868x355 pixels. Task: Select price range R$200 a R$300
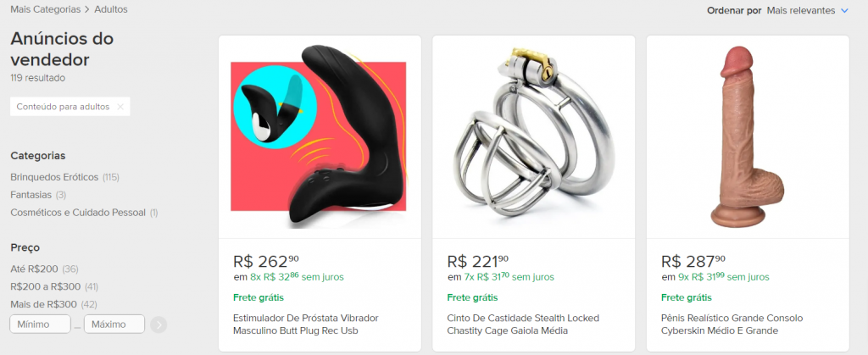[46, 286]
